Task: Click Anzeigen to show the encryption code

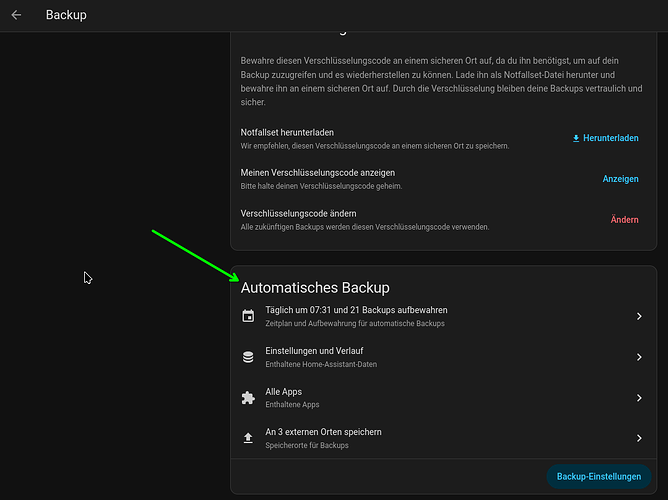Action: (620, 179)
